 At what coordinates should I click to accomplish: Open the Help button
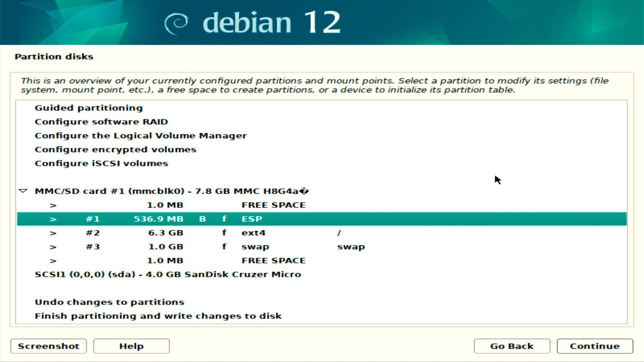coord(131,346)
